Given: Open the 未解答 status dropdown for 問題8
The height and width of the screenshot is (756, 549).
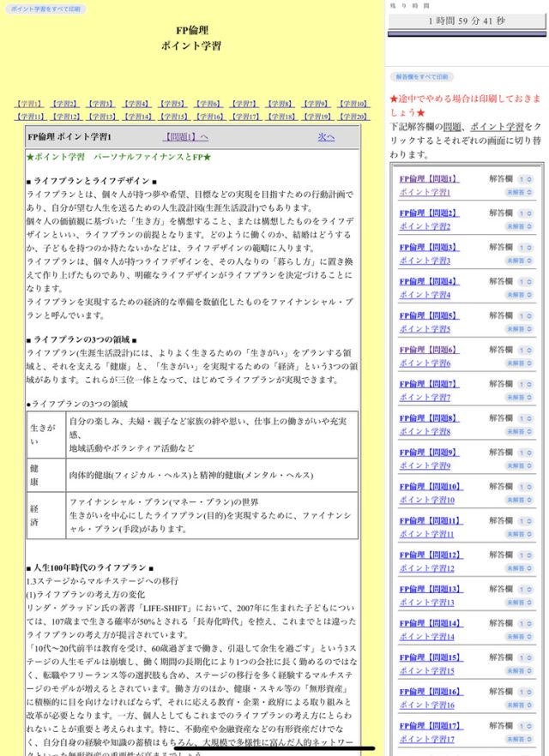Looking at the screenshot, I should pos(520,431).
